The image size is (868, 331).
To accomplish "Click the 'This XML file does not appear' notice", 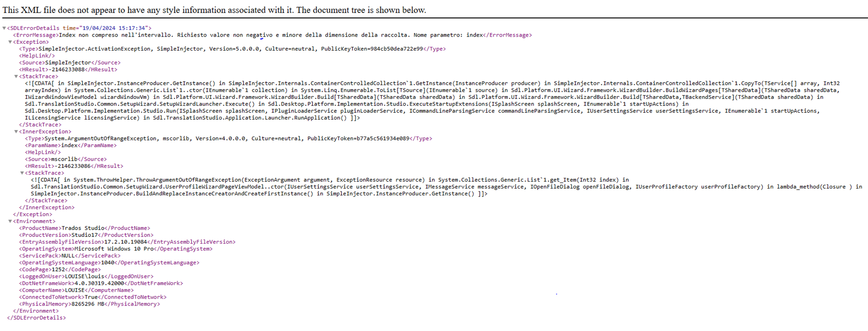I will coord(214,10).
